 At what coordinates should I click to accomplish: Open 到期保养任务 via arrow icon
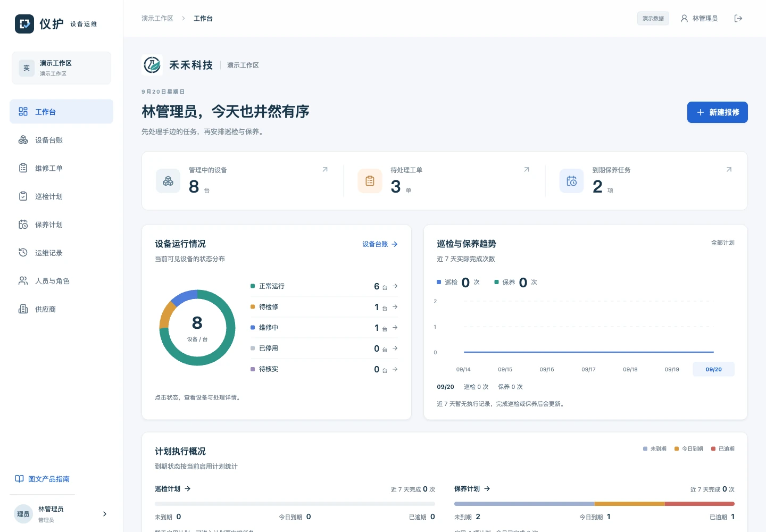(x=729, y=170)
